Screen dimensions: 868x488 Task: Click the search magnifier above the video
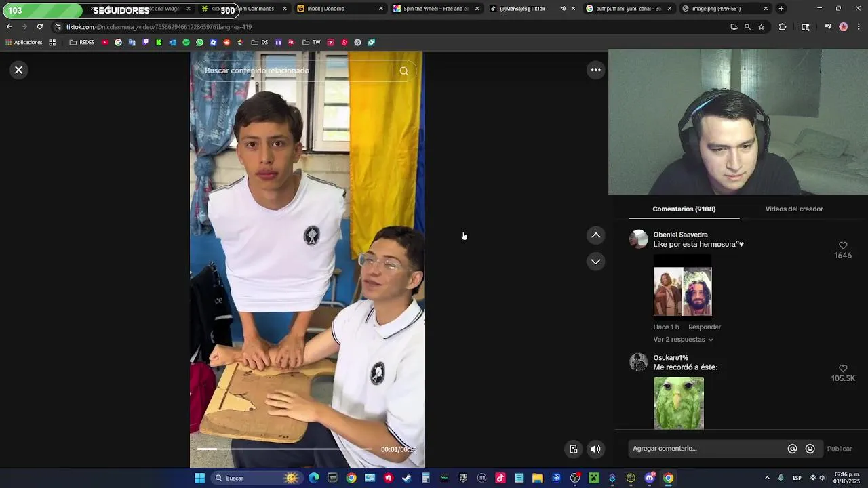coord(404,71)
